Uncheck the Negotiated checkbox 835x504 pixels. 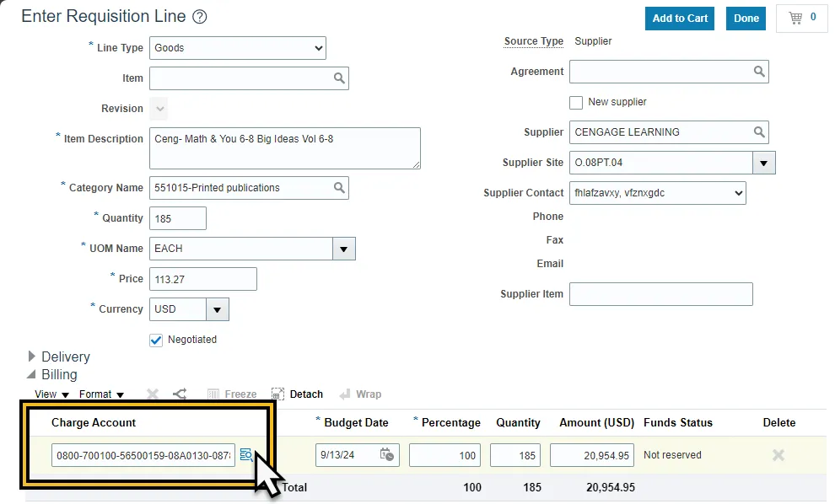(155, 340)
